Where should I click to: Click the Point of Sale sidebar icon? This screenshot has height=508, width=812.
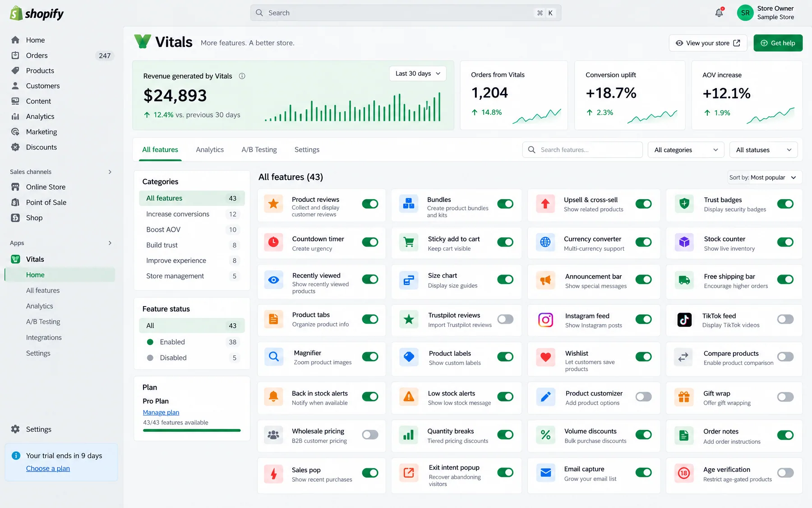click(15, 202)
